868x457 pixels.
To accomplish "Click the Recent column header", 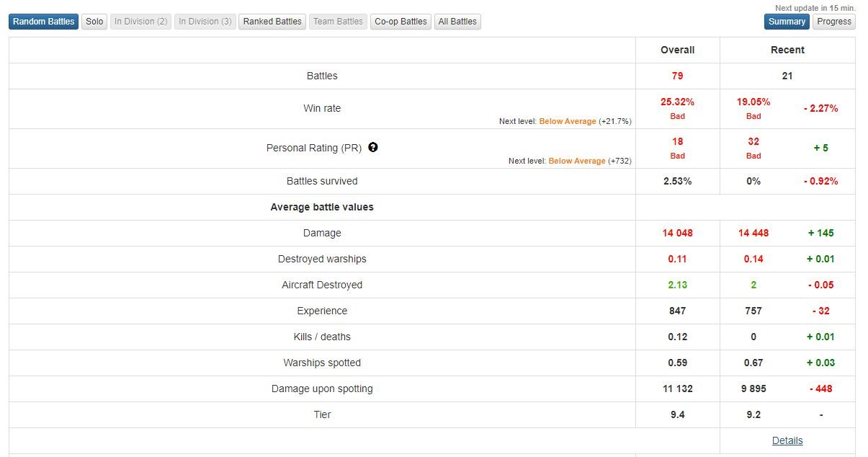I will 787,50.
